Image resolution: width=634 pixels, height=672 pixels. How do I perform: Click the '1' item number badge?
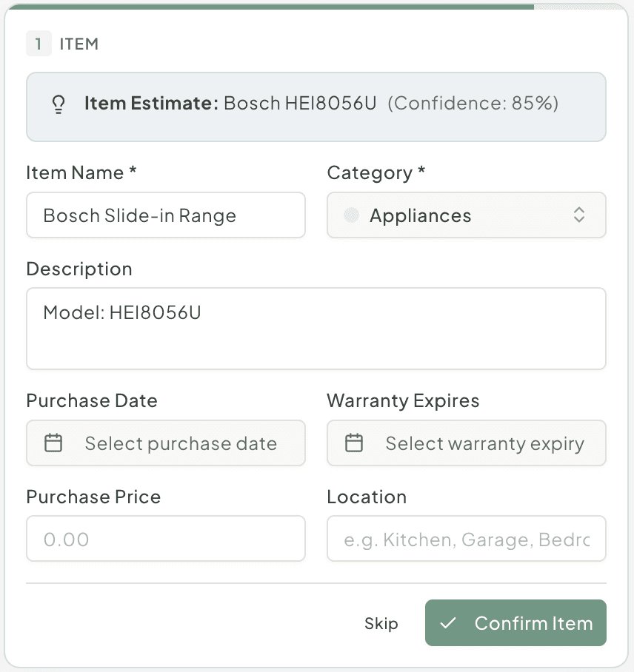(39, 43)
